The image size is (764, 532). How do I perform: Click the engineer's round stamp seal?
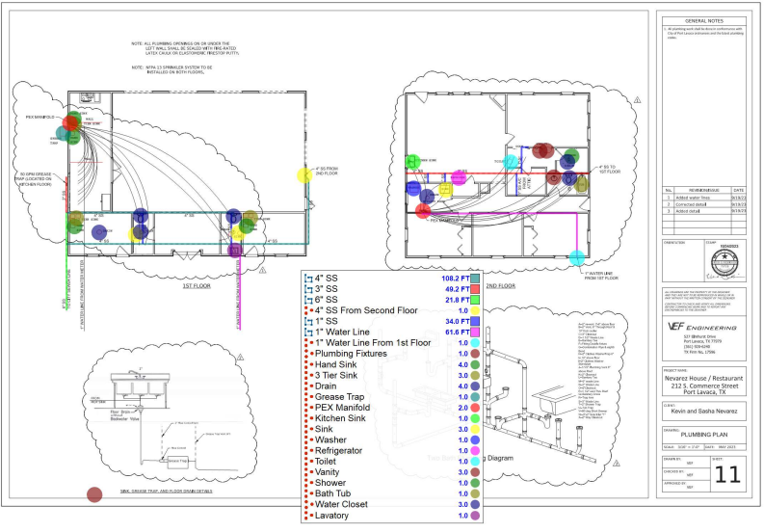pyautogui.click(x=725, y=262)
